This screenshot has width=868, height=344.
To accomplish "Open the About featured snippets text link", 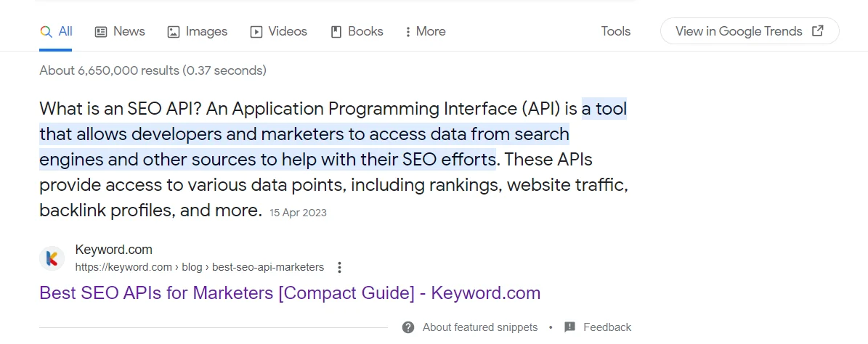I will pyautogui.click(x=480, y=327).
